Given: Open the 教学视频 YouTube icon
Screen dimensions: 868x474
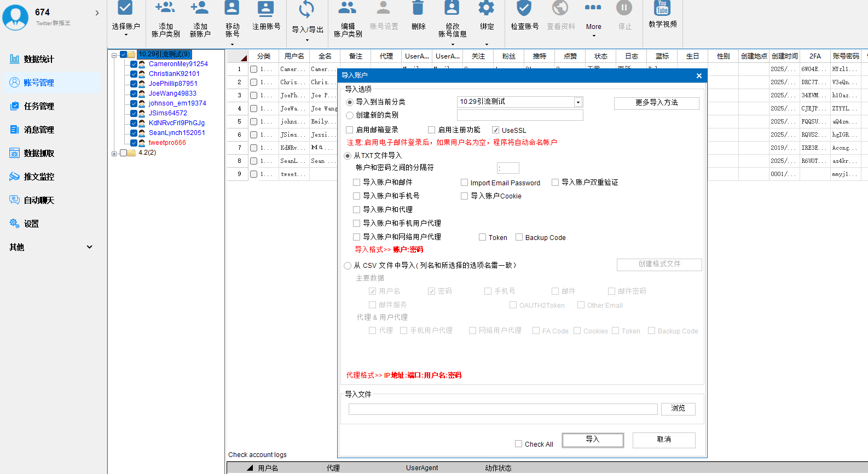Looking at the screenshot, I should point(662,8).
